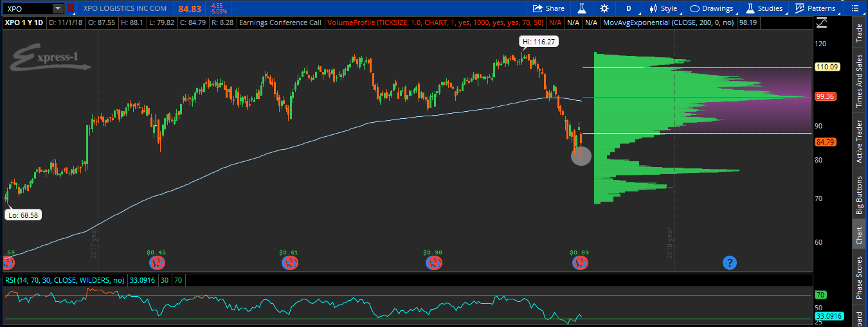
Task: Click the Hi: 116.27 price bubble
Action: click(538, 41)
